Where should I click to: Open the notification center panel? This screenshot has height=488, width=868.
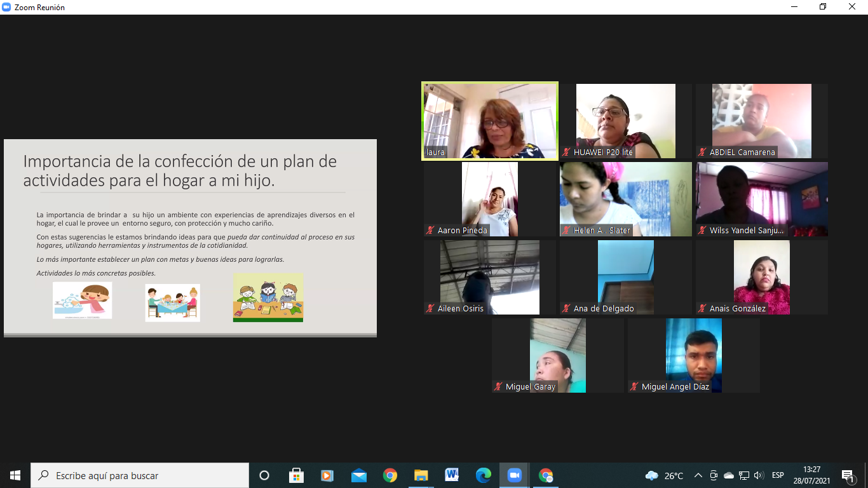(x=848, y=475)
